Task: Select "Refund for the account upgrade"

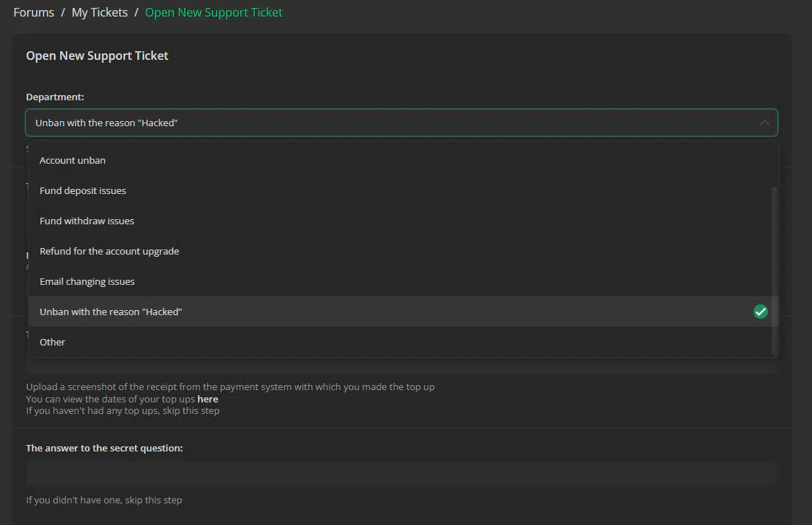Action: click(403, 251)
